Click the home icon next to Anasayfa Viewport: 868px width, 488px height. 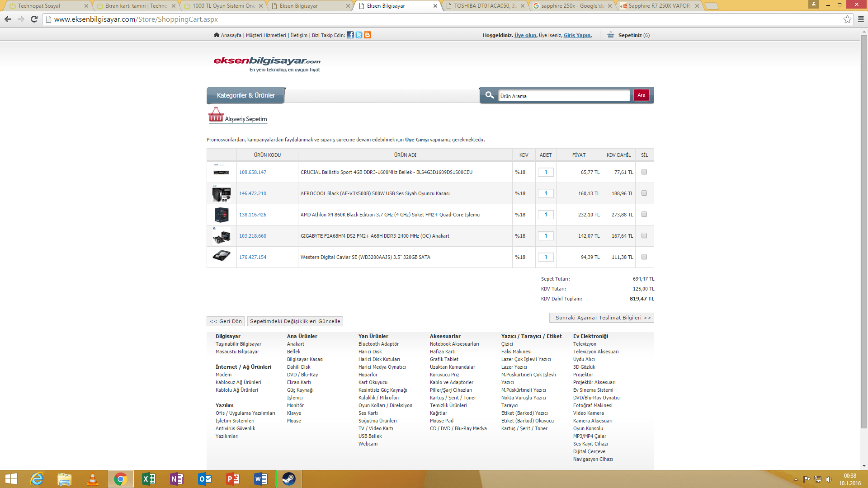[217, 35]
